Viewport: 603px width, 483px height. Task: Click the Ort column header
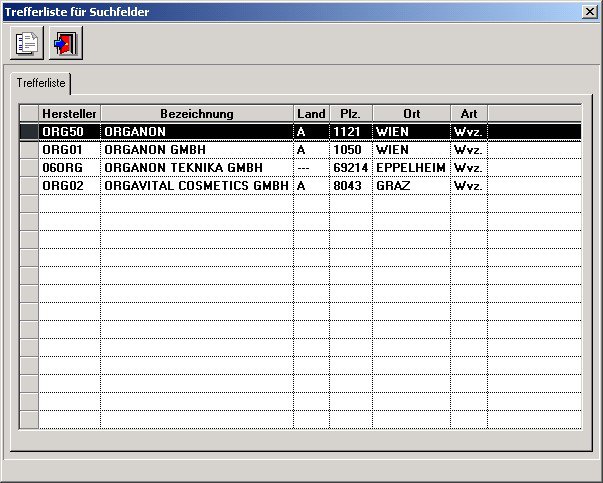tap(411, 113)
